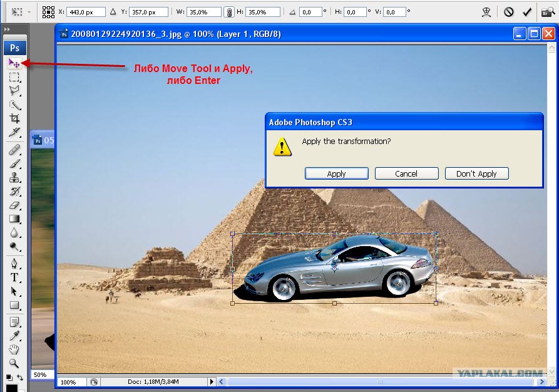Toggle the link between width and height

tap(229, 12)
